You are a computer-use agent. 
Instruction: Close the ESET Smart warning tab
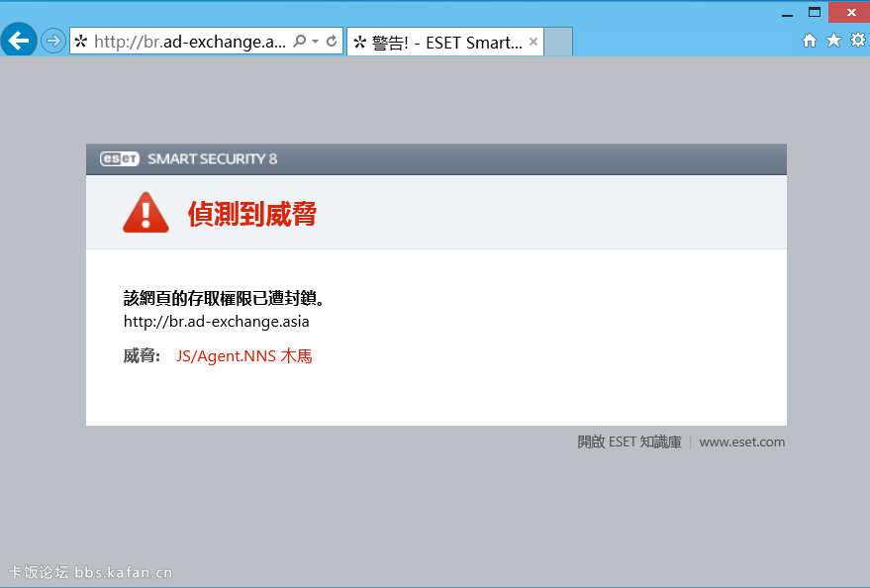coord(533,42)
